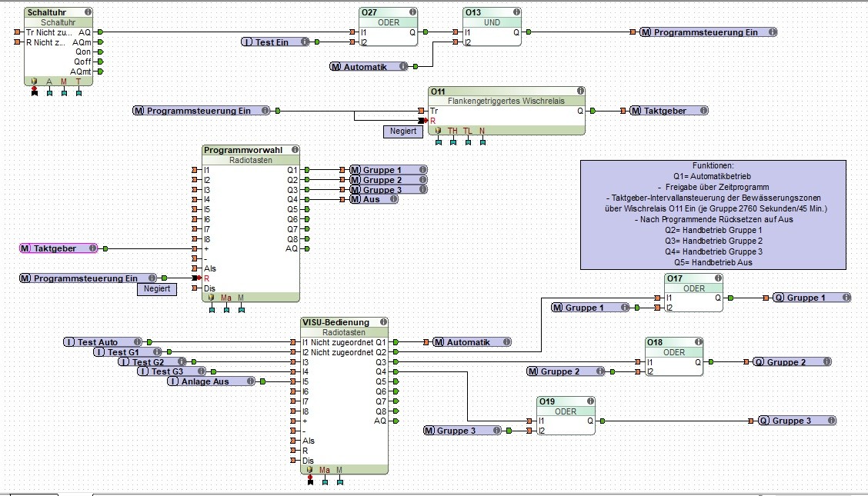Click info icon on O17 ODER block
The height and width of the screenshot is (496, 868).
pos(718,278)
